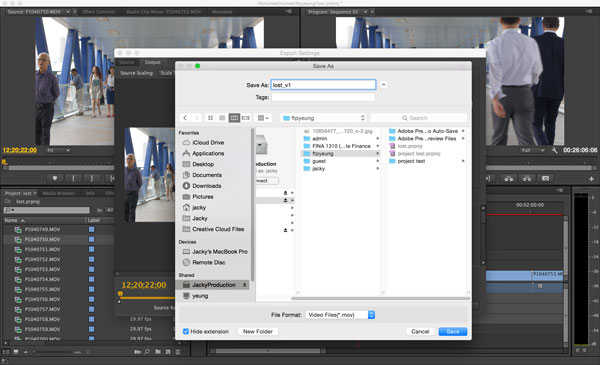
Task: Open Source Scaling dropdown in Export Settings
Action: click(x=166, y=73)
